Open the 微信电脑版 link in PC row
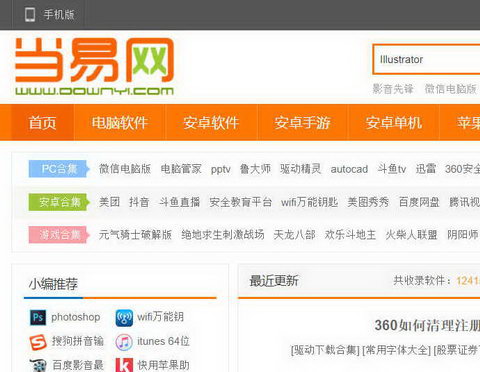This screenshot has height=372, width=480. (x=125, y=169)
